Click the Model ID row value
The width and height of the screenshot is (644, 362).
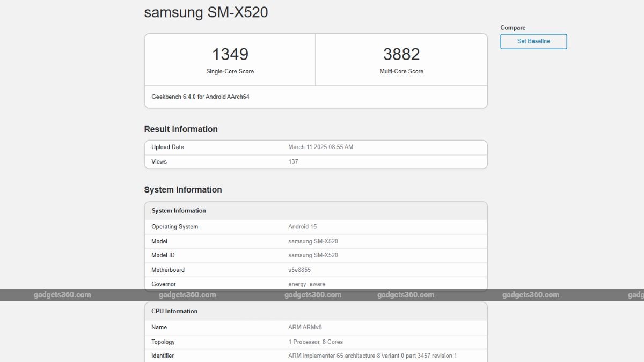pos(313,255)
